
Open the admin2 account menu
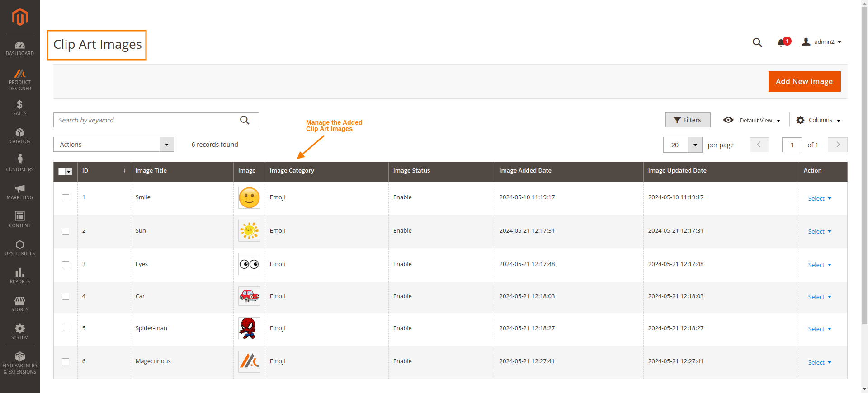click(x=821, y=42)
